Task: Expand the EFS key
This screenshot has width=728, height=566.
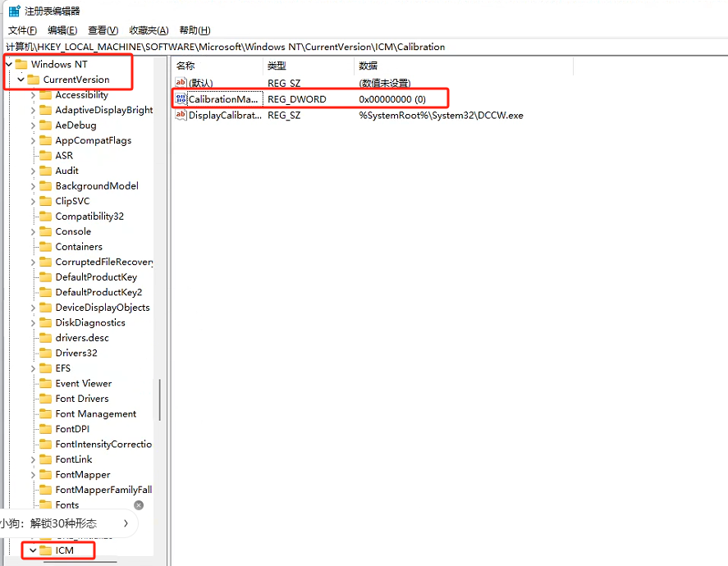Action: [33, 368]
